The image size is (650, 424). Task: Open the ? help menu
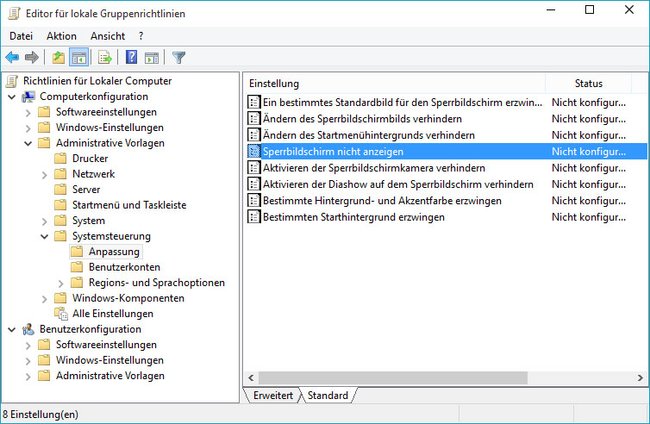coord(141,36)
